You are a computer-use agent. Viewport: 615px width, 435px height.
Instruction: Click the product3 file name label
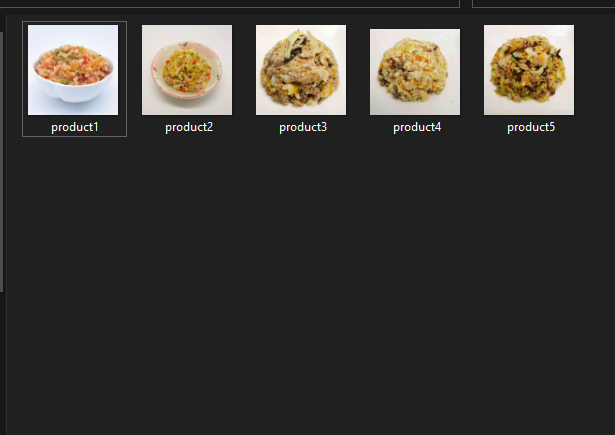(303, 127)
